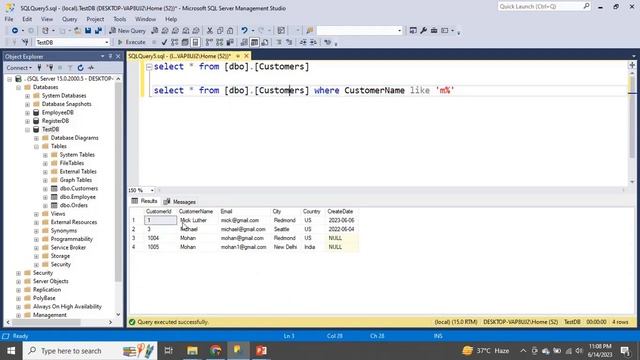Click Disconnect plug icon in Object Explorer
The image size is (640, 360).
[x=50, y=68]
